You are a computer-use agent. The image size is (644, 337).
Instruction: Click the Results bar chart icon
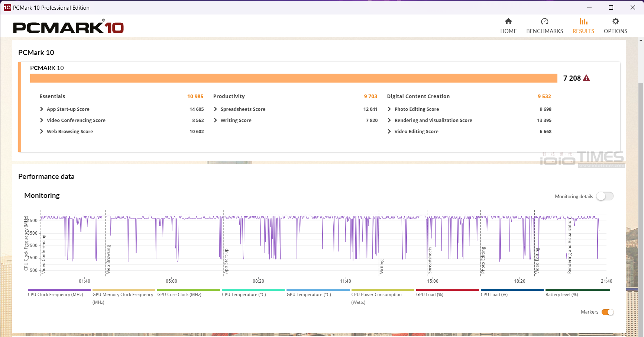coord(583,22)
